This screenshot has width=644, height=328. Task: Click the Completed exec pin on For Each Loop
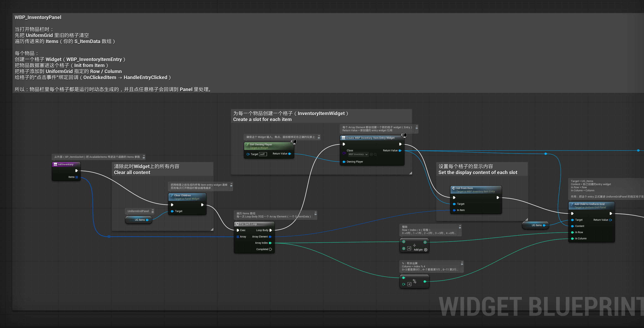[270, 249]
